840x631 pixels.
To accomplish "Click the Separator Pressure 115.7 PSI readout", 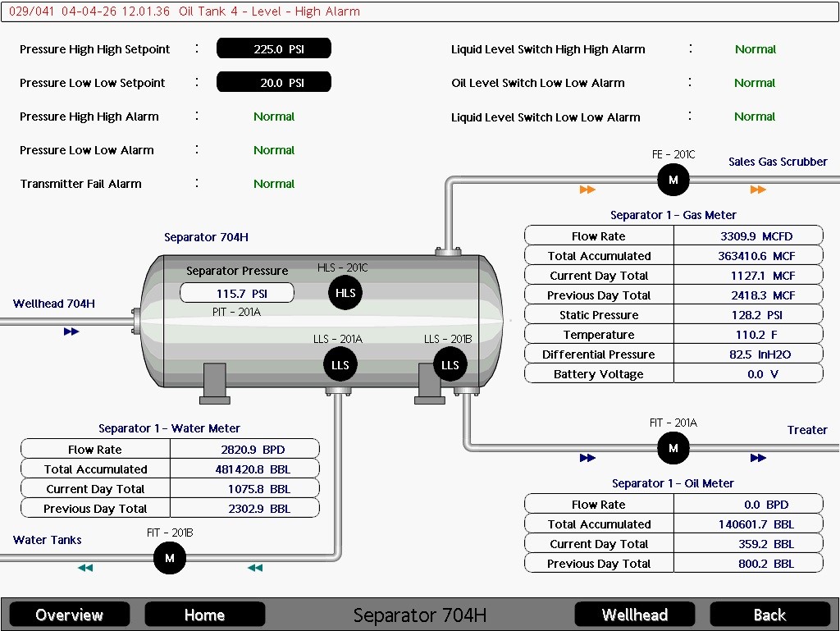I will 237,293.
